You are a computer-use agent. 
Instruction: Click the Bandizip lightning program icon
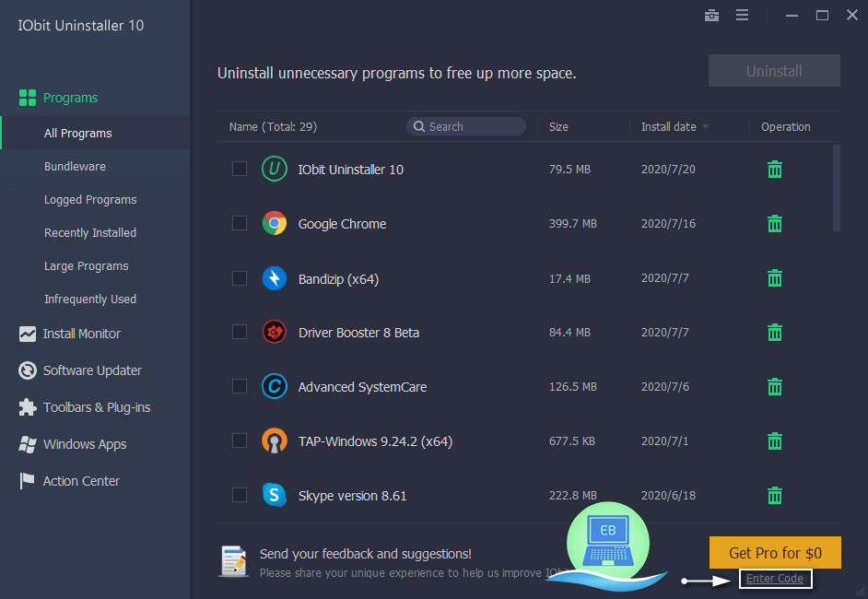pyautogui.click(x=274, y=278)
